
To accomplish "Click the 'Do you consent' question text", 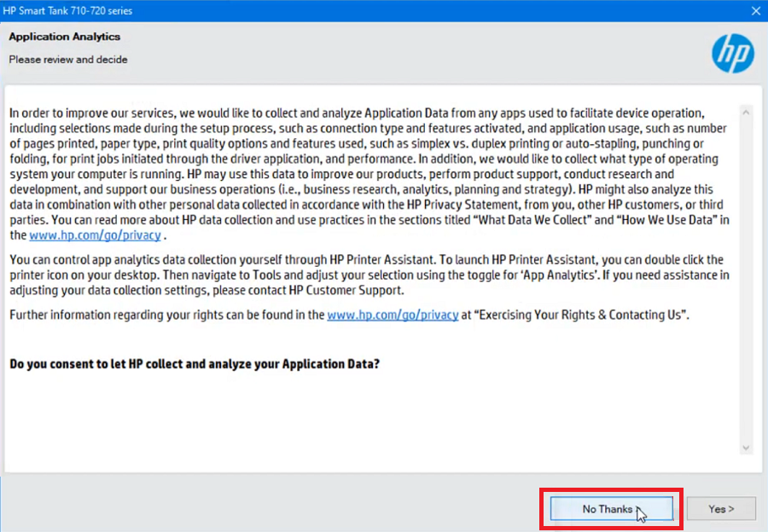I will pos(195,364).
